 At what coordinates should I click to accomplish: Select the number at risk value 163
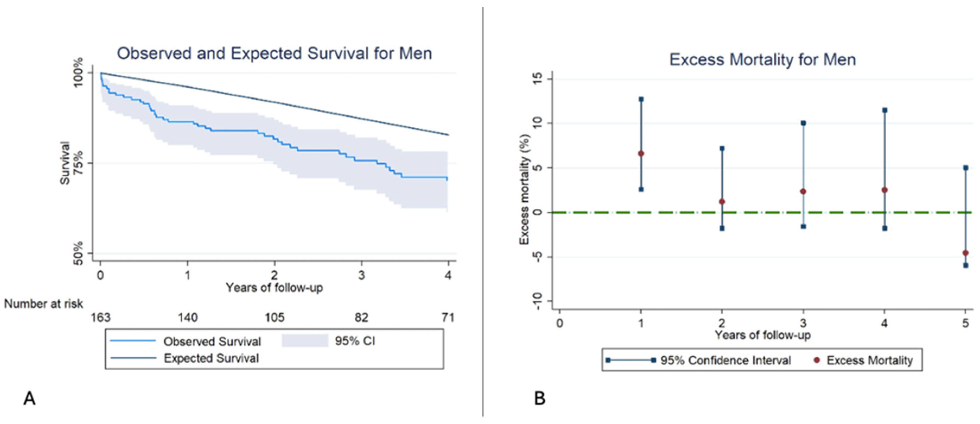click(100, 317)
